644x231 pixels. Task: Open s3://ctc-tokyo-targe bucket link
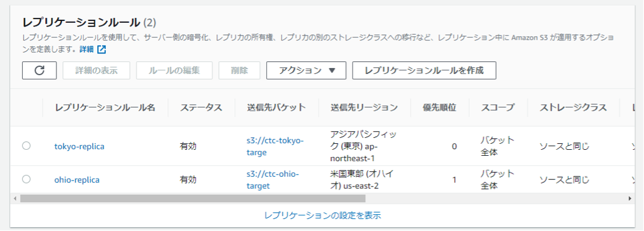[275, 146]
